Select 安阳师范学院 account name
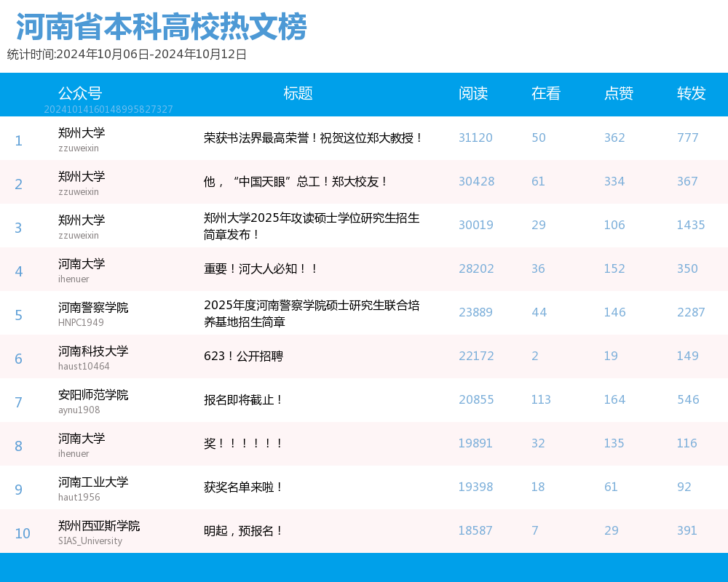The image size is (728, 582). [93, 394]
